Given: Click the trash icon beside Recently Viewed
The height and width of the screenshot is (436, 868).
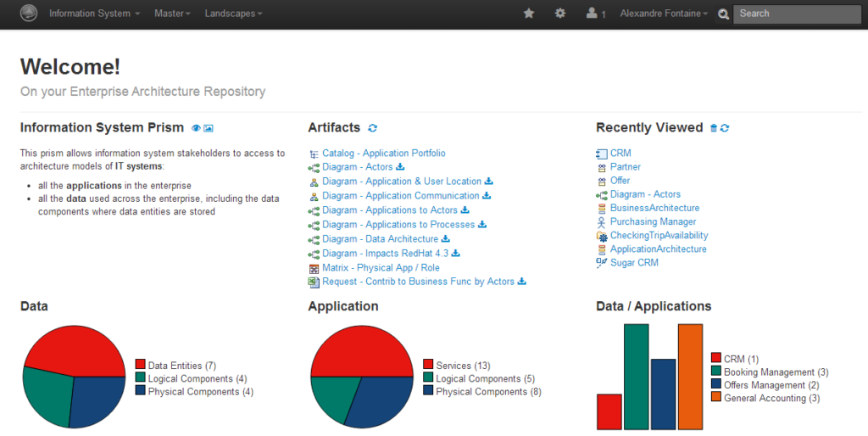Looking at the screenshot, I should pyautogui.click(x=713, y=128).
